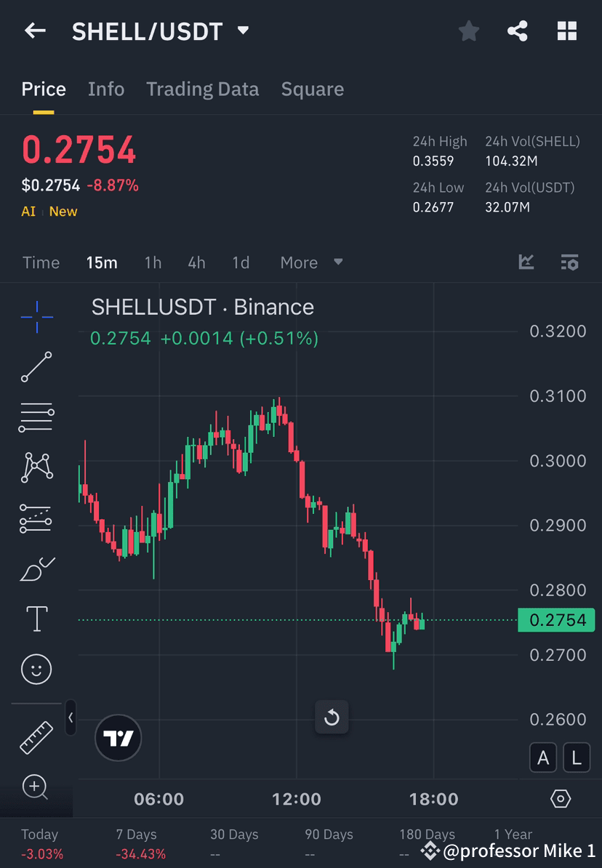Open the indicators panel icon
The height and width of the screenshot is (868, 602).
(x=526, y=262)
